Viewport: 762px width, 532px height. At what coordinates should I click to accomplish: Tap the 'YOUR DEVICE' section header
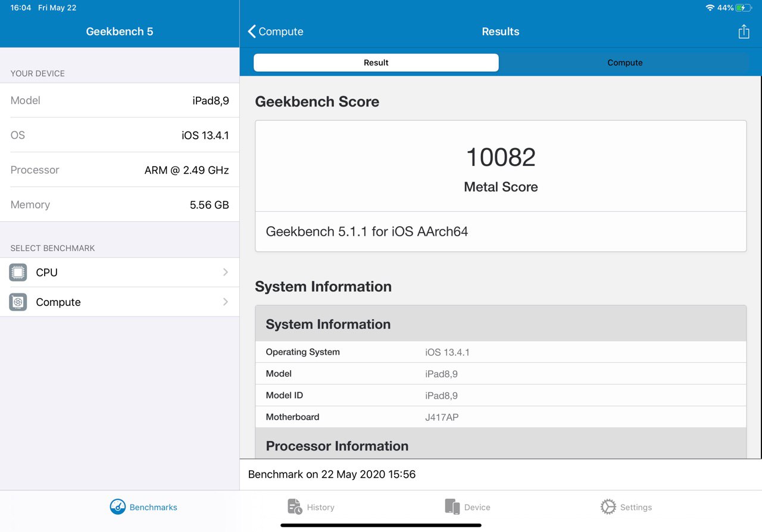click(x=38, y=74)
